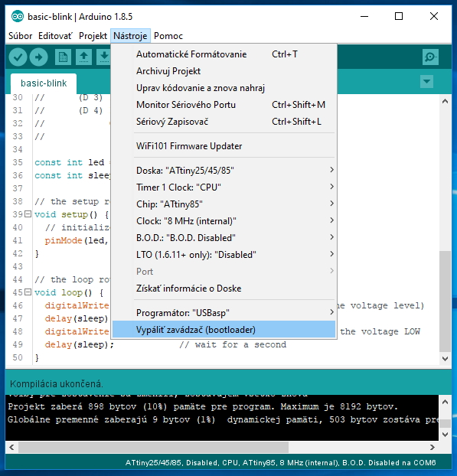
Task: Click 'pinMode' on line 41
Action: click(64, 240)
